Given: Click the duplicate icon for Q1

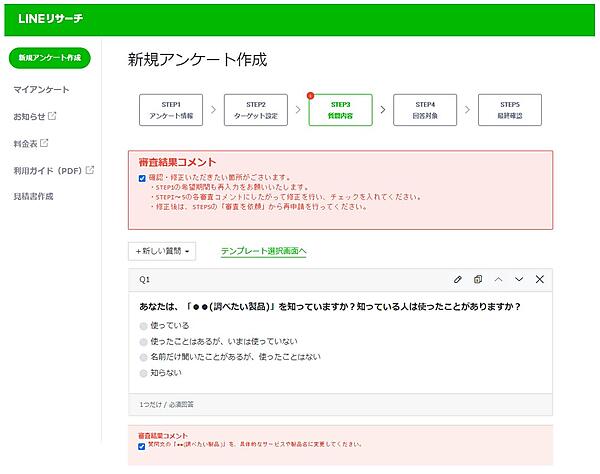Looking at the screenshot, I should click(478, 279).
